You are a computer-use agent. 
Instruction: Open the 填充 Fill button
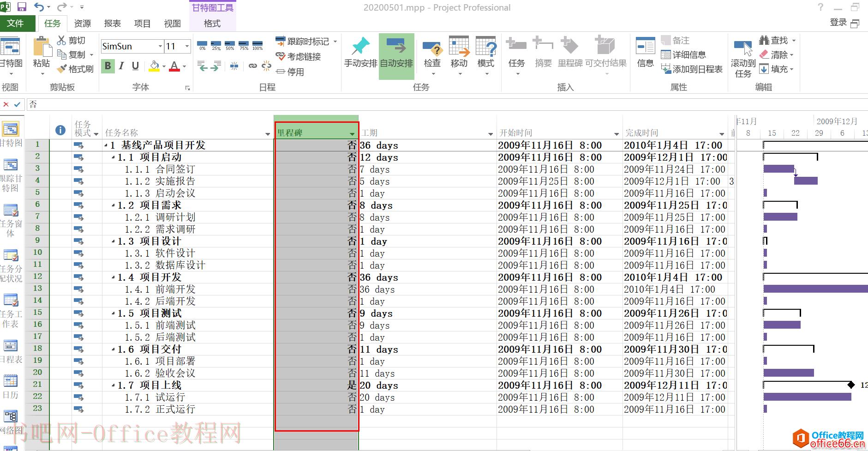[777, 69]
